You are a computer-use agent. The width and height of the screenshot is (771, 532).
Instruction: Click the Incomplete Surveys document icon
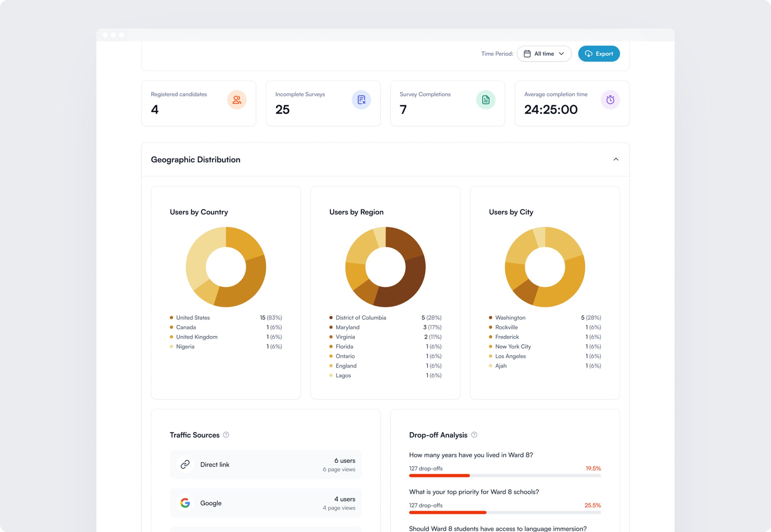(361, 100)
